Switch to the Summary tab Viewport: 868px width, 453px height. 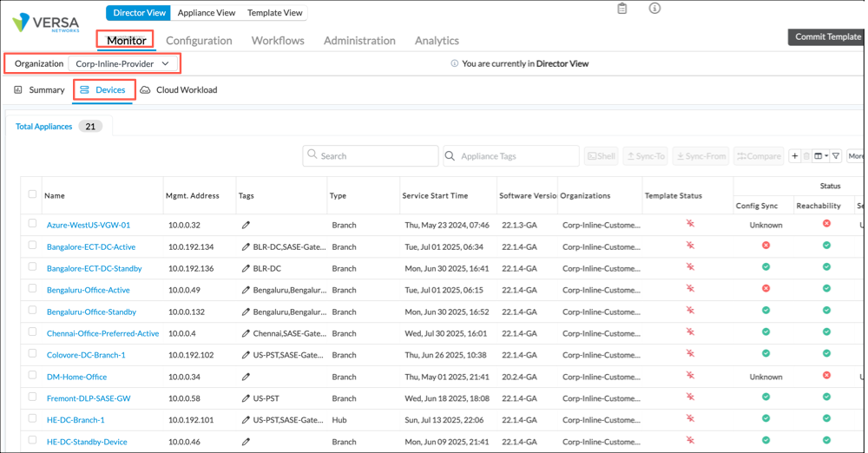[39, 89]
